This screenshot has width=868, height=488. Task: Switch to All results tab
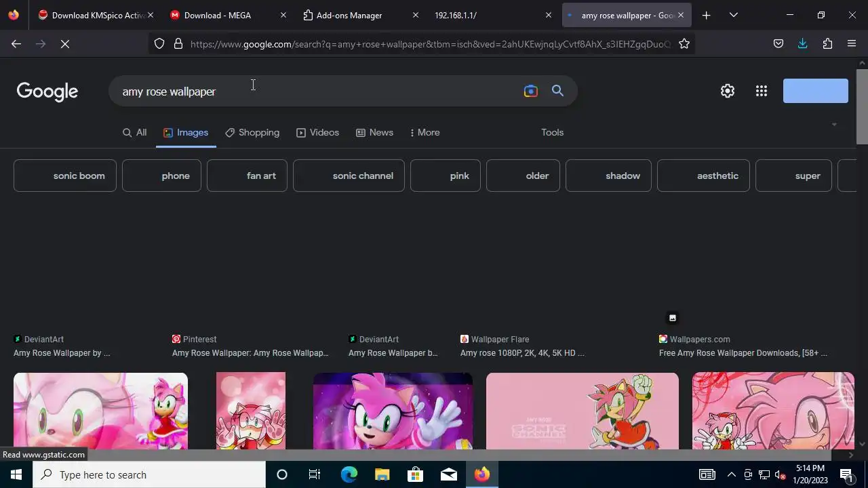tap(134, 133)
